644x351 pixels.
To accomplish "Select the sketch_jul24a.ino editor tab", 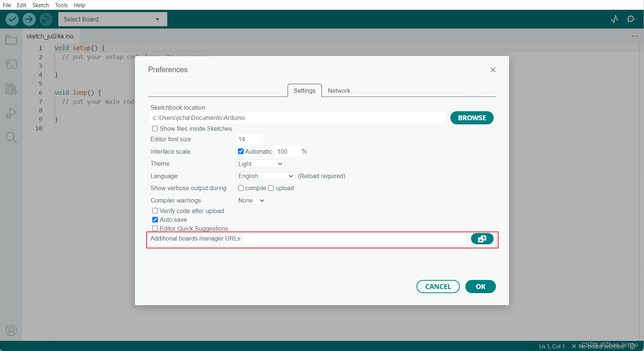I will [x=50, y=36].
